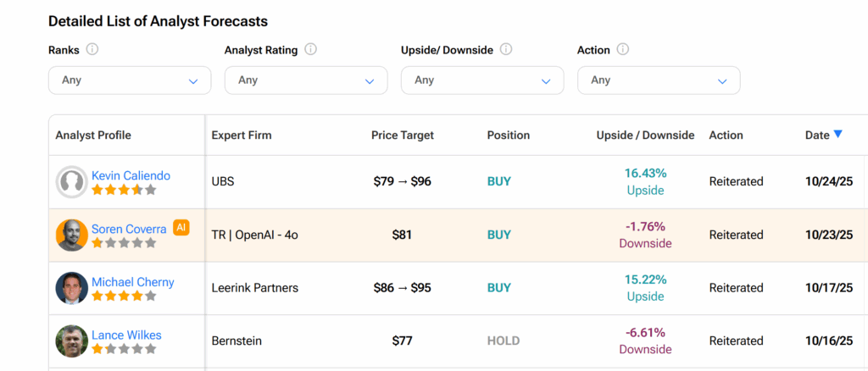Click the Upside/Downside info icon
The width and height of the screenshot is (868, 371).
(x=506, y=50)
